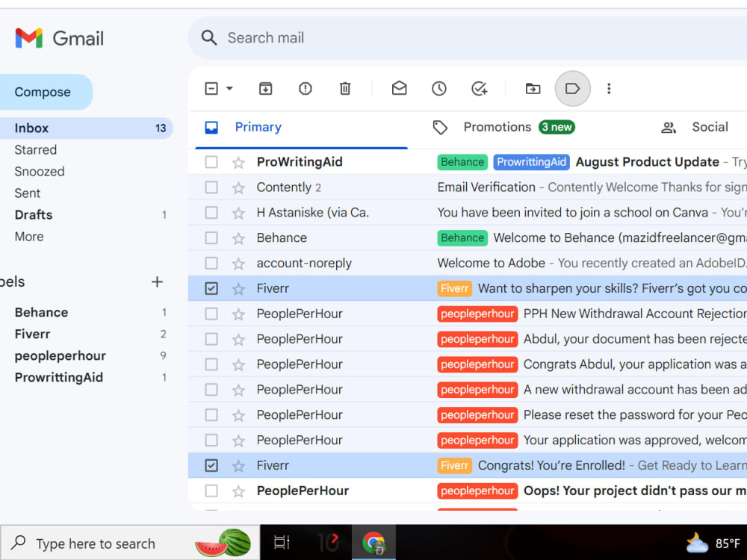The width and height of the screenshot is (747, 560).
Task: Star the Behance welcome email
Action: [x=238, y=238]
